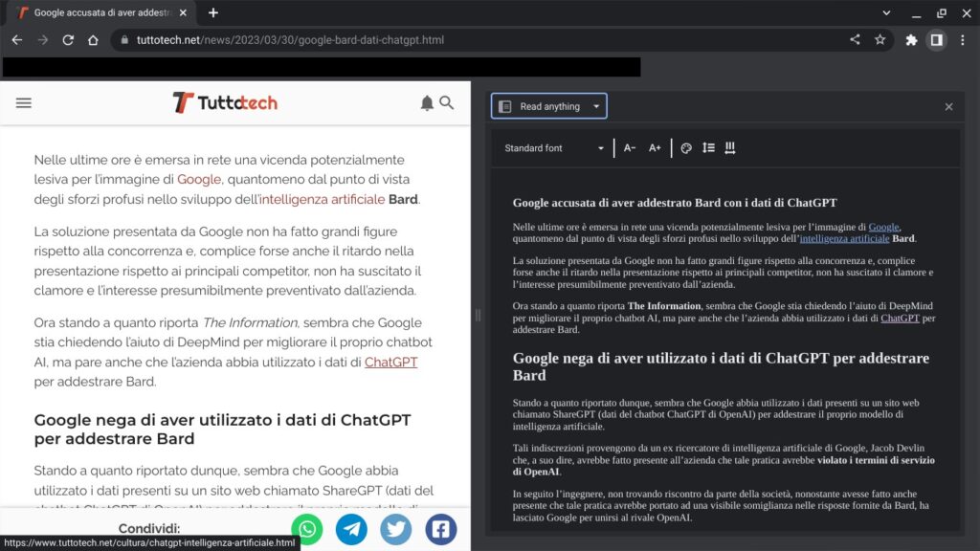Open the color theme palette in reading mode

pyautogui.click(x=686, y=147)
